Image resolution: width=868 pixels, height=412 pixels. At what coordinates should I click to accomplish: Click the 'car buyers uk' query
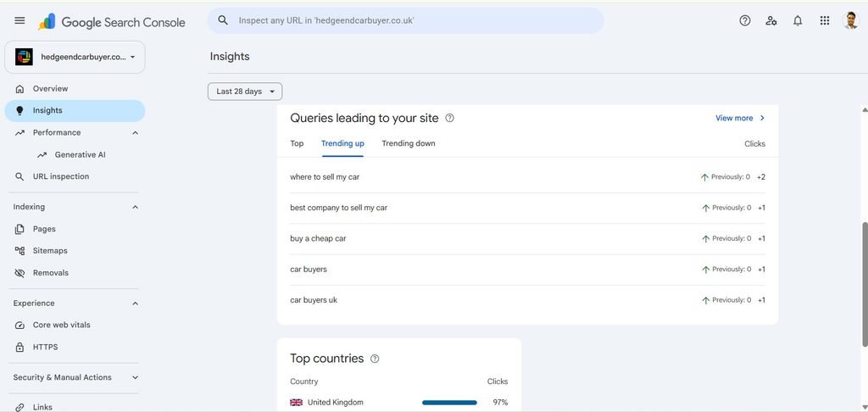coord(314,300)
